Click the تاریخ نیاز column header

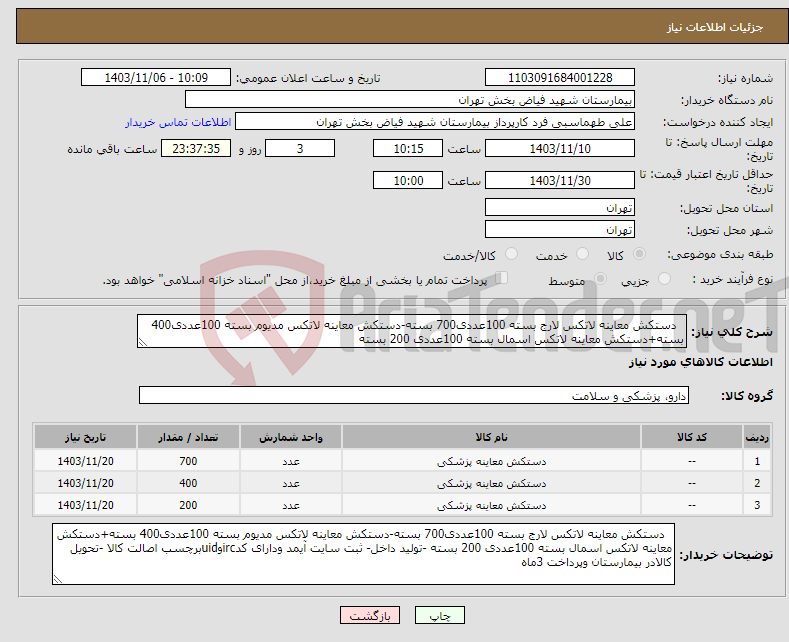click(86, 437)
